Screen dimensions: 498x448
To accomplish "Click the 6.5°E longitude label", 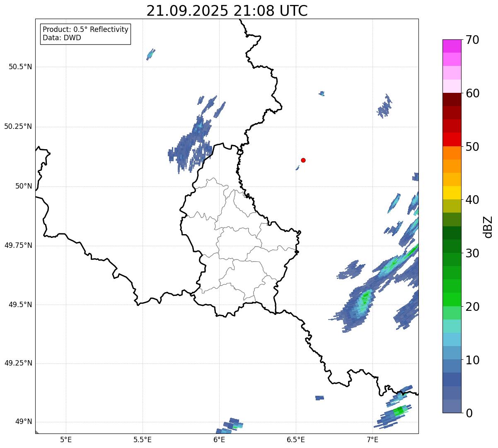I will (296, 439).
